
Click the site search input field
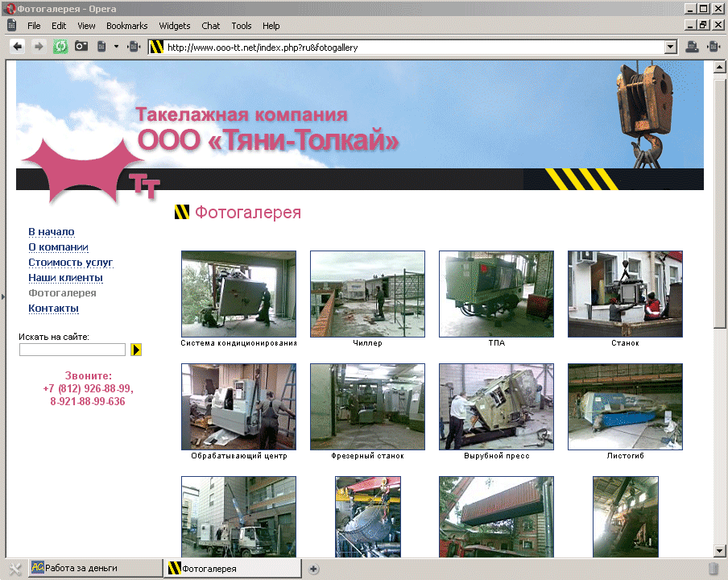click(x=72, y=349)
